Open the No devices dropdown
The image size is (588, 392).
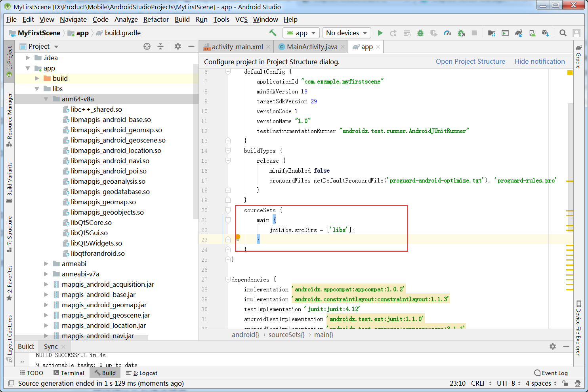coord(347,33)
